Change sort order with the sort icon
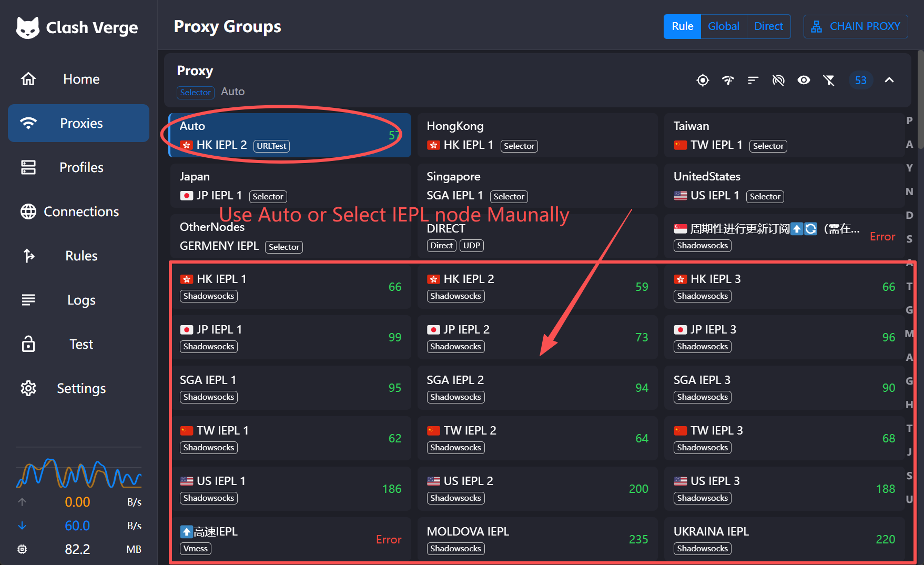The width and height of the screenshot is (924, 565). tap(753, 80)
